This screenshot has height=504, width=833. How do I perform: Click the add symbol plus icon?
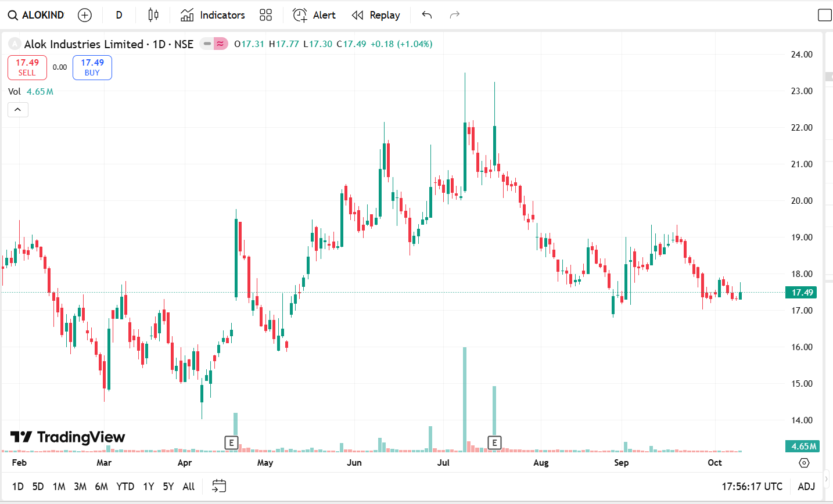[85, 15]
